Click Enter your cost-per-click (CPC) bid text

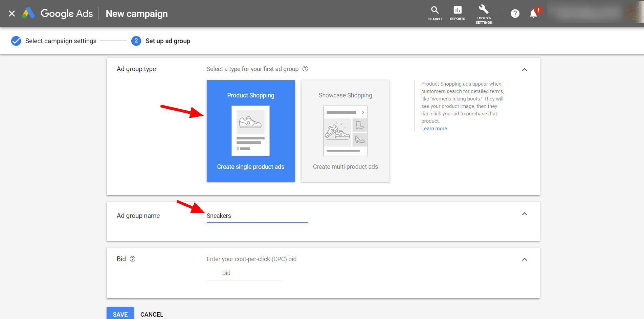coord(251,259)
